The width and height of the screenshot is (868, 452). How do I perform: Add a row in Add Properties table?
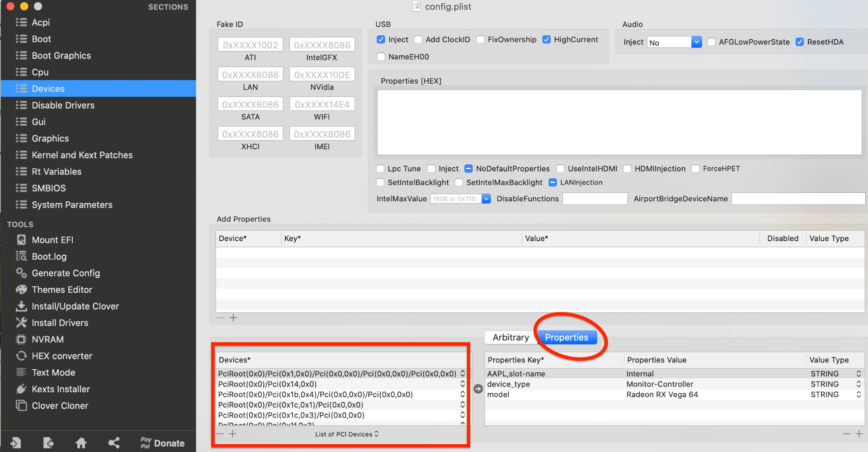click(233, 318)
